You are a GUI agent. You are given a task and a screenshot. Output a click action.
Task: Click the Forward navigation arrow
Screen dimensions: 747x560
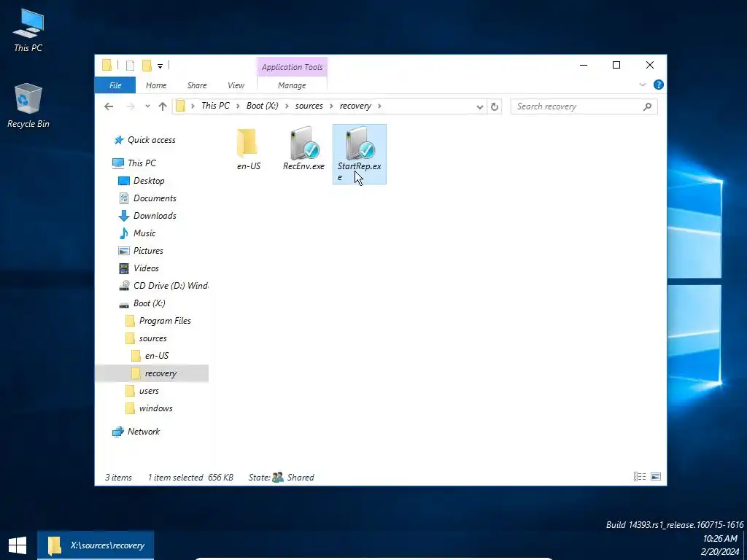[x=130, y=106]
